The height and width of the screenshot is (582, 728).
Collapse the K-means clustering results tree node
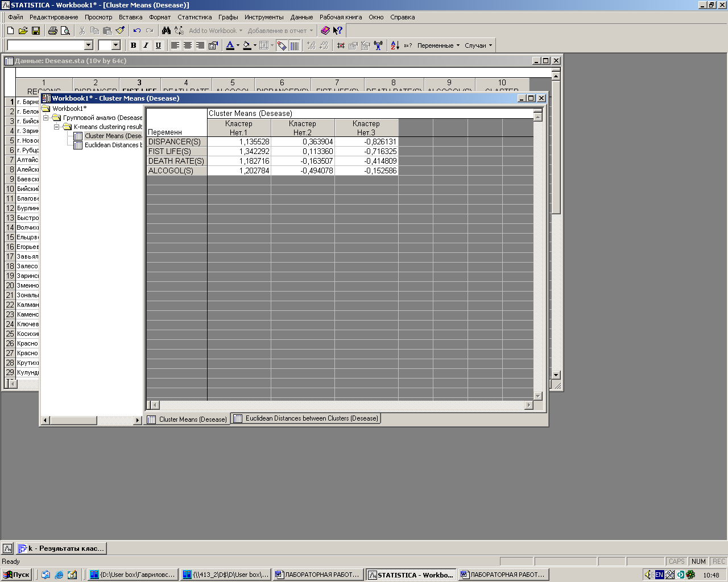point(57,127)
